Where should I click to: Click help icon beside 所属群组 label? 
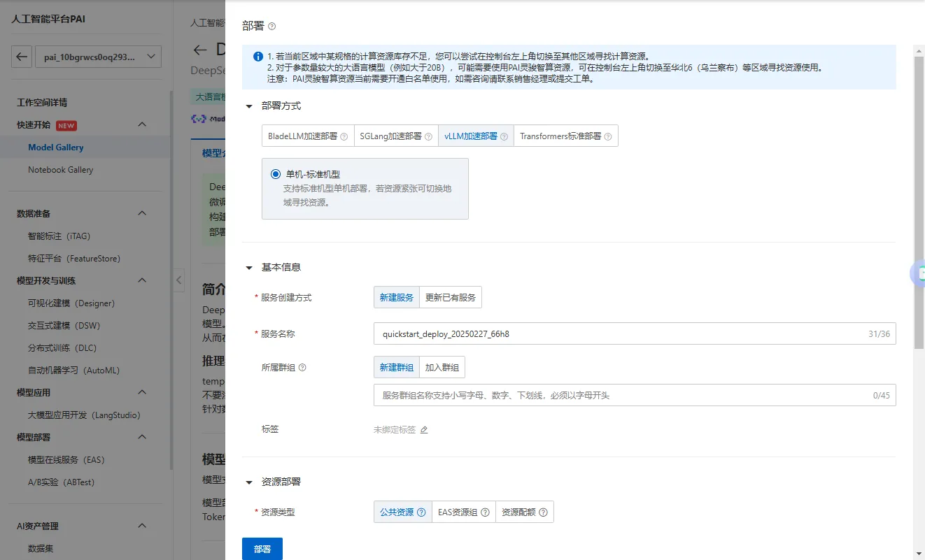point(303,367)
